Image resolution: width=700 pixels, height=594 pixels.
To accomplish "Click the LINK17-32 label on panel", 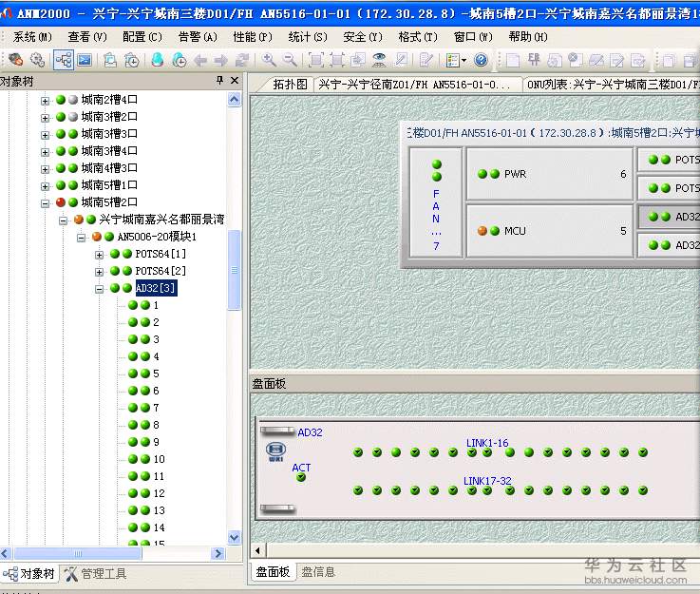I will pos(487,481).
